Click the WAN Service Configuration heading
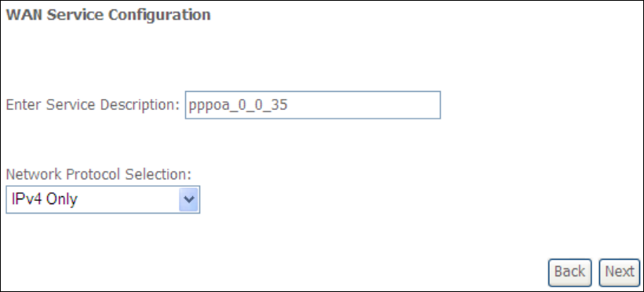This screenshot has height=292, width=644. [108, 15]
